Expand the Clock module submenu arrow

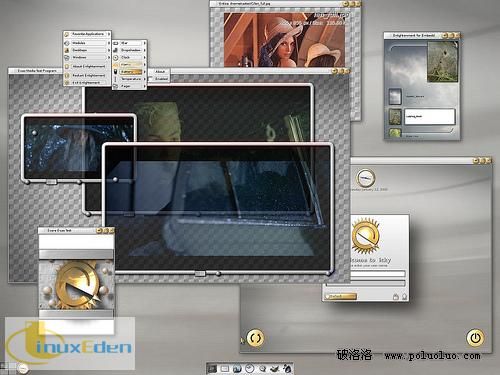pyautogui.click(x=144, y=57)
